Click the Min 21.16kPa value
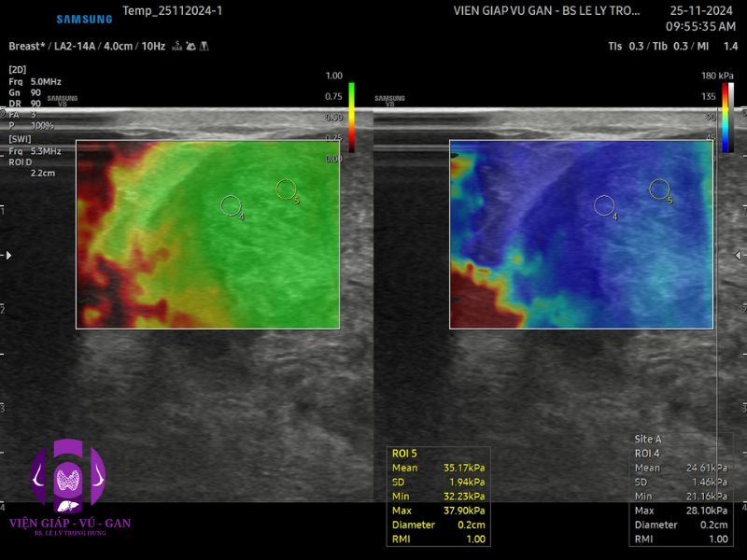The image size is (747, 560). 707,497
